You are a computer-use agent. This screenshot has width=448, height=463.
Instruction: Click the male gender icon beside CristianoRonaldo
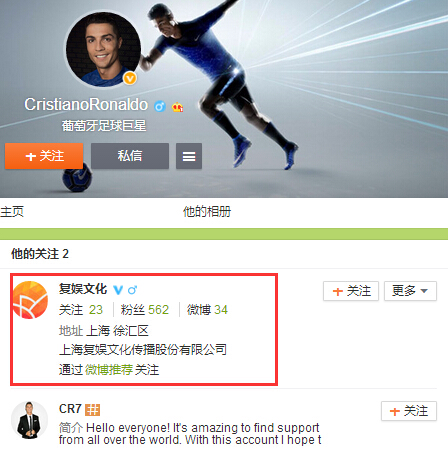pyautogui.click(x=160, y=106)
